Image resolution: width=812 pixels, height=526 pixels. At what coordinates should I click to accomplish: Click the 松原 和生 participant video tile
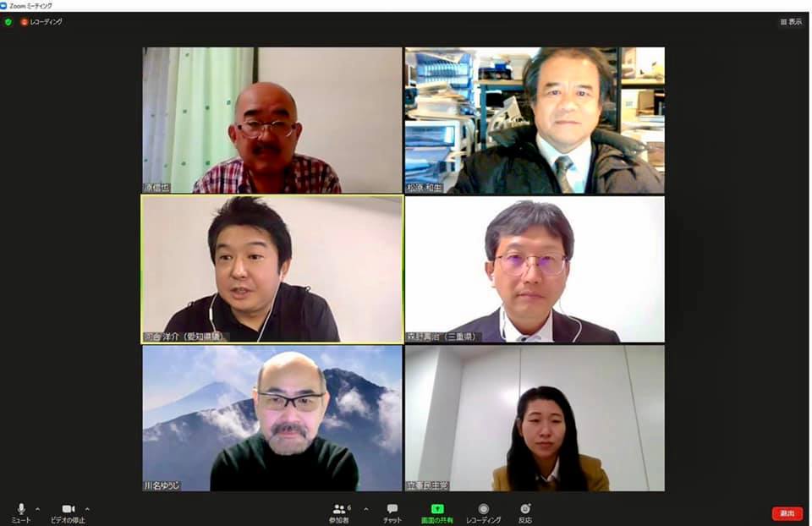click(535, 120)
